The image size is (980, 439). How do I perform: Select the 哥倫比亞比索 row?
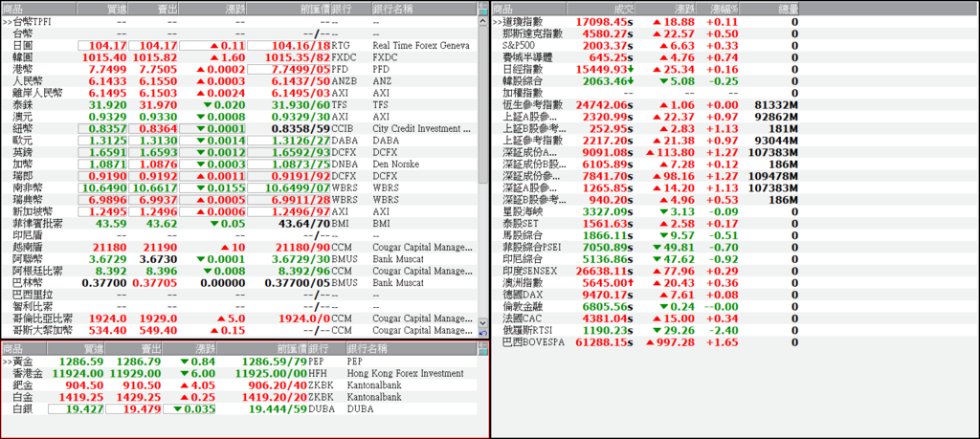coord(238,318)
